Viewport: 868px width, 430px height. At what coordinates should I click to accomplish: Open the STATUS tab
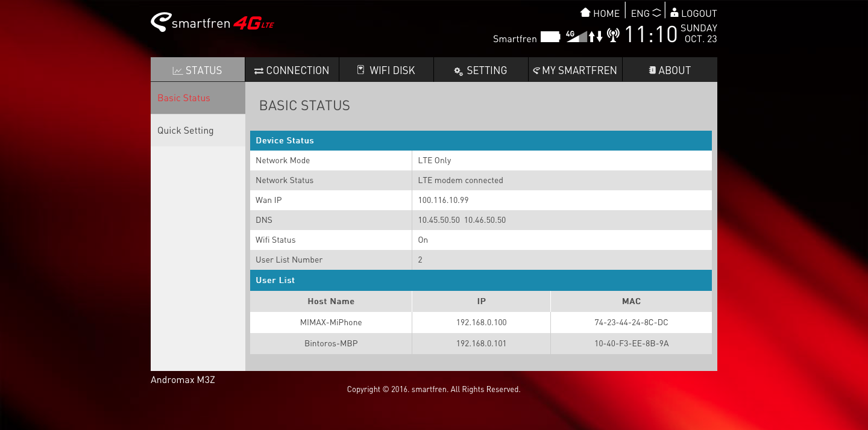point(198,70)
